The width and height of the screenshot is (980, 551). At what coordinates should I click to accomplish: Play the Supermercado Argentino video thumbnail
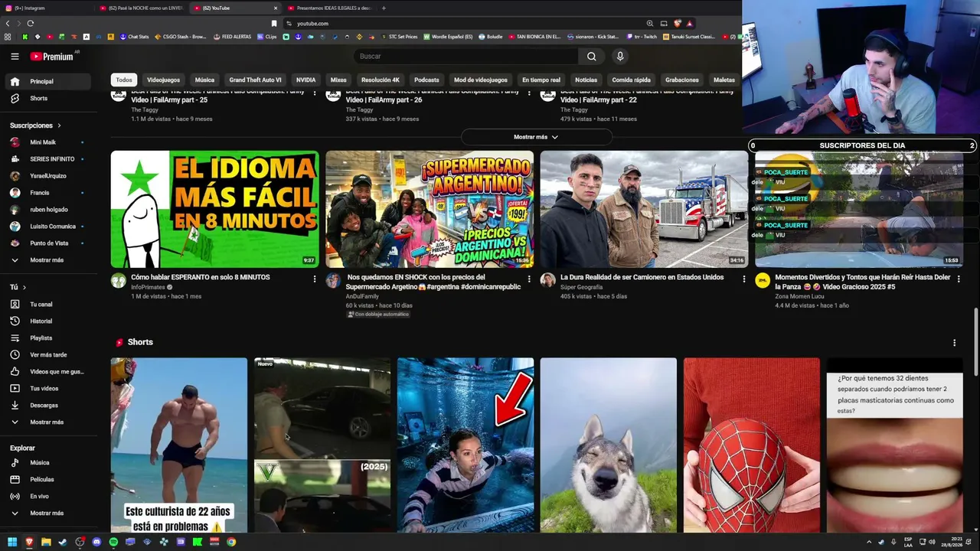430,209
